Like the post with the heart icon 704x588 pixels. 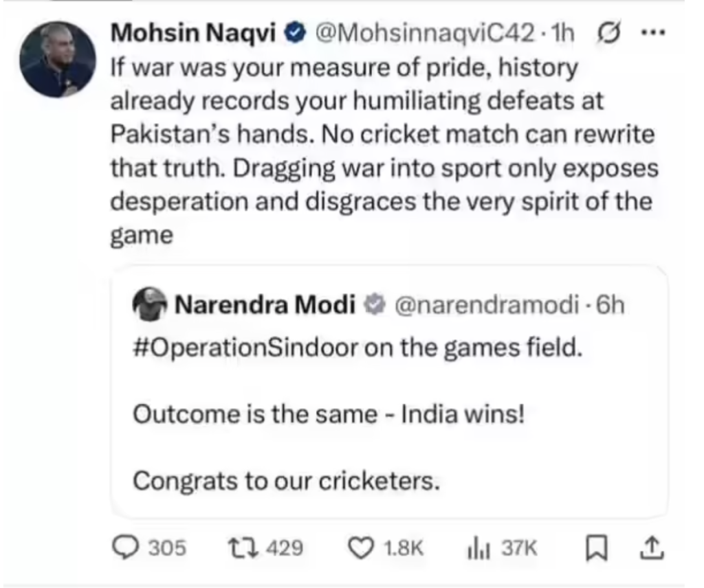pos(358,547)
